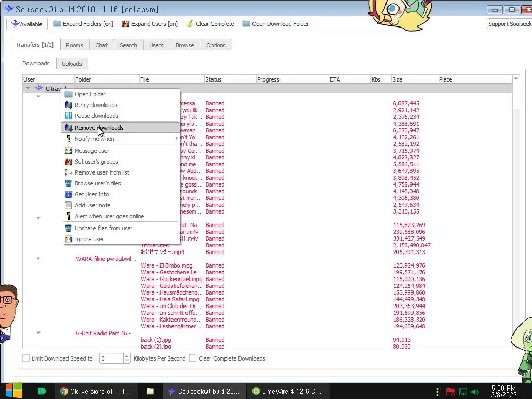Click the Support Soulseek button
532x399 pixels.
pyautogui.click(x=509, y=24)
